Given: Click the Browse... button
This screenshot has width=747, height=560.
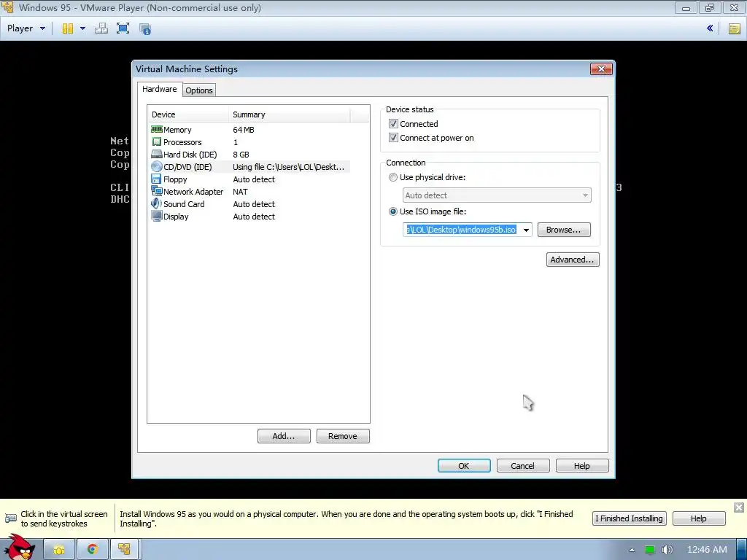Looking at the screenshot, I should (x=564, y=230).
